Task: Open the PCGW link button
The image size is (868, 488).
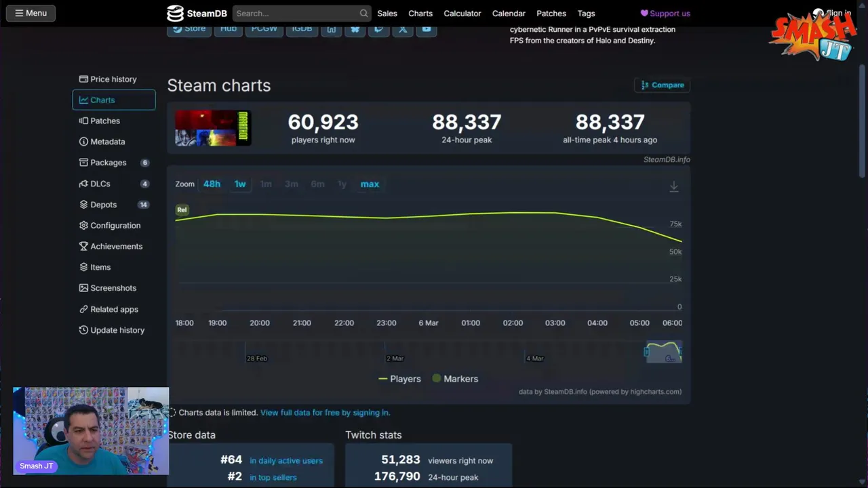Action: coord(264,30)
